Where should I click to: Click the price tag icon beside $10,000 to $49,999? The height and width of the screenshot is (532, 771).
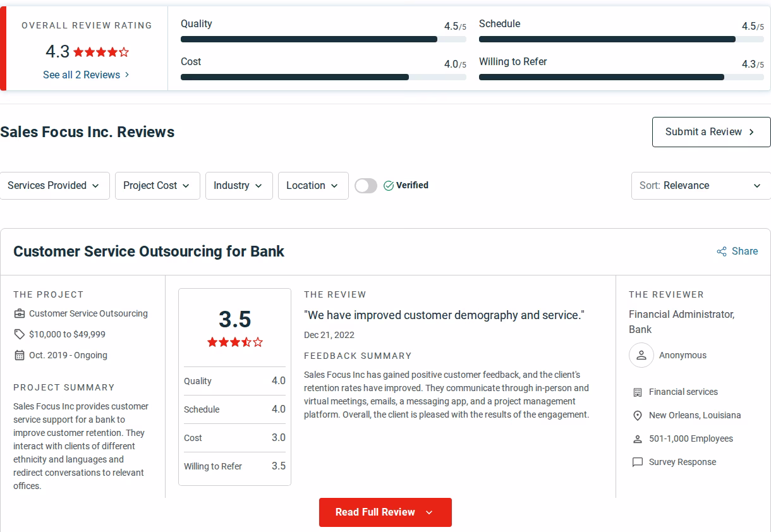(x=20, y=334)
